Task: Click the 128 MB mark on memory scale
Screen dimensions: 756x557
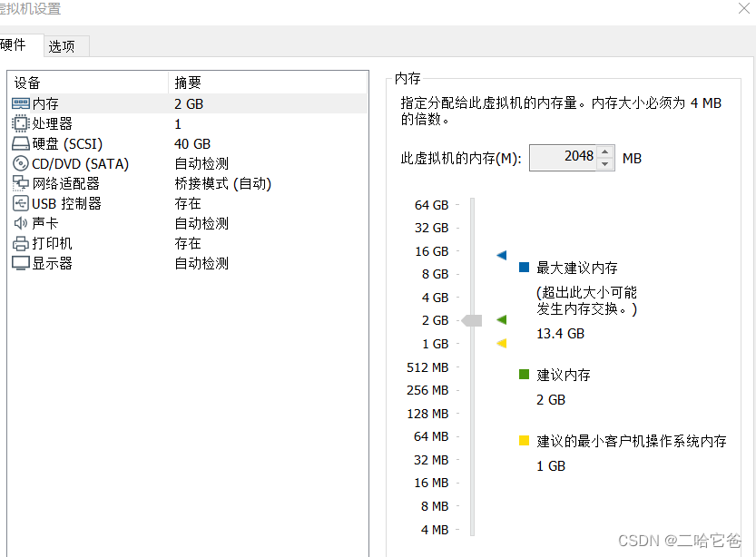Action: 427,414
